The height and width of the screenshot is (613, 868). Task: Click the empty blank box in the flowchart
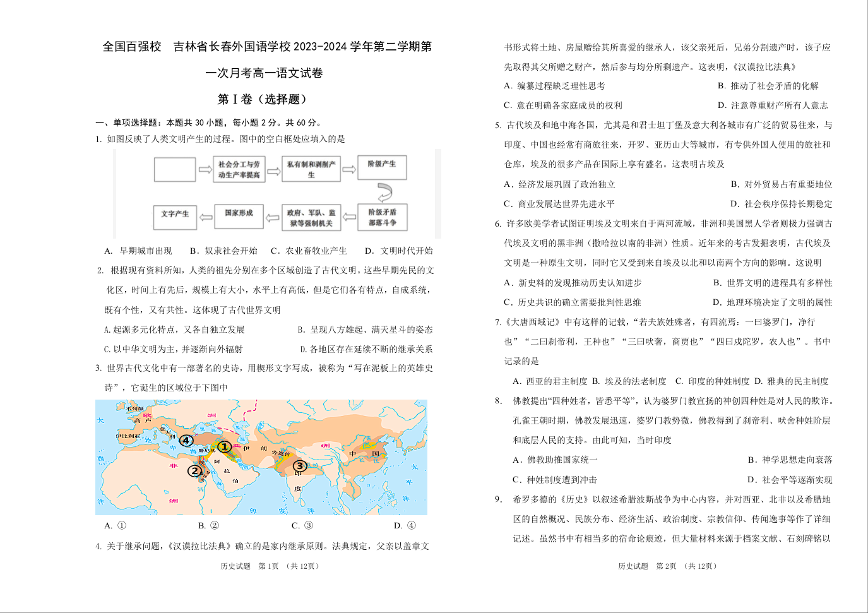(x=175, y=169)
